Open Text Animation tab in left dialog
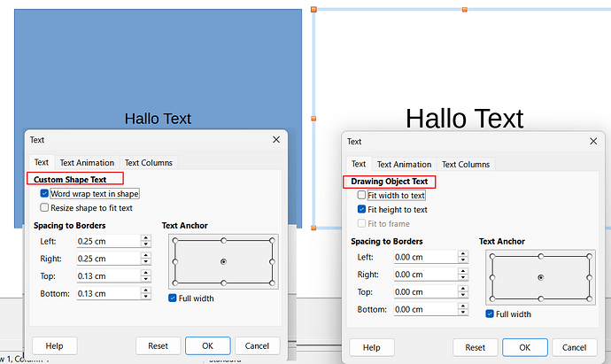The height and width of the screenshot is (364, 611). pos(87,163)
